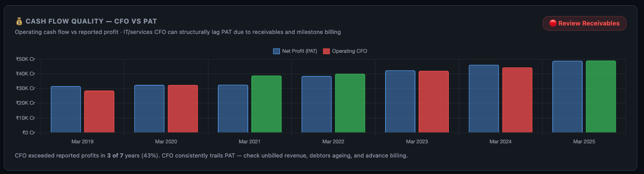This screenshot has height=174, width=644.
Task: Click the Mar 2023 axis label
Action: 417,141
